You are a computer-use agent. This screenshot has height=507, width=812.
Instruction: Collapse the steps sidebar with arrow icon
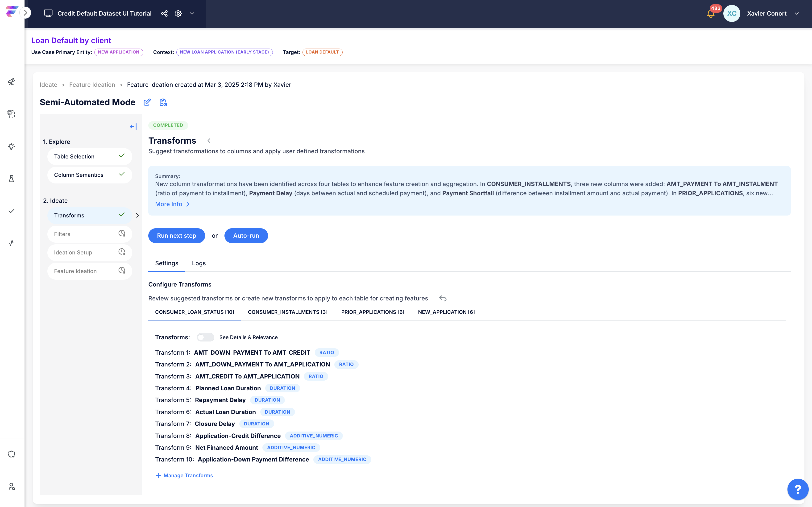[x=133, y=126]
